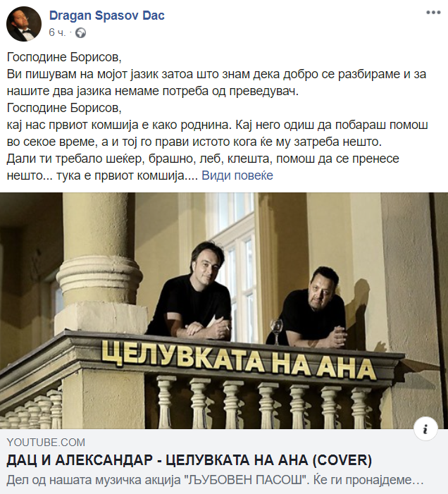Click the yellow 'ЦЕЛУВКАТА НА АНА' caption in image
Viewport: 448px width, 494px height.
click(238, 360)
